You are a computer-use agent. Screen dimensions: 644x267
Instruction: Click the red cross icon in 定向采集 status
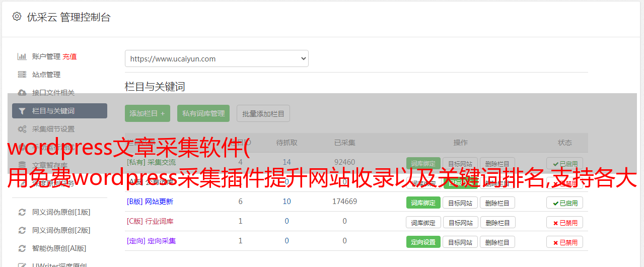tap(555, 242)
